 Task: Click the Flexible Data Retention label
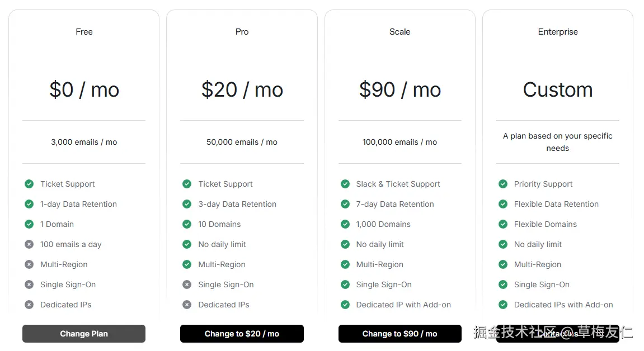coord(556,204)
